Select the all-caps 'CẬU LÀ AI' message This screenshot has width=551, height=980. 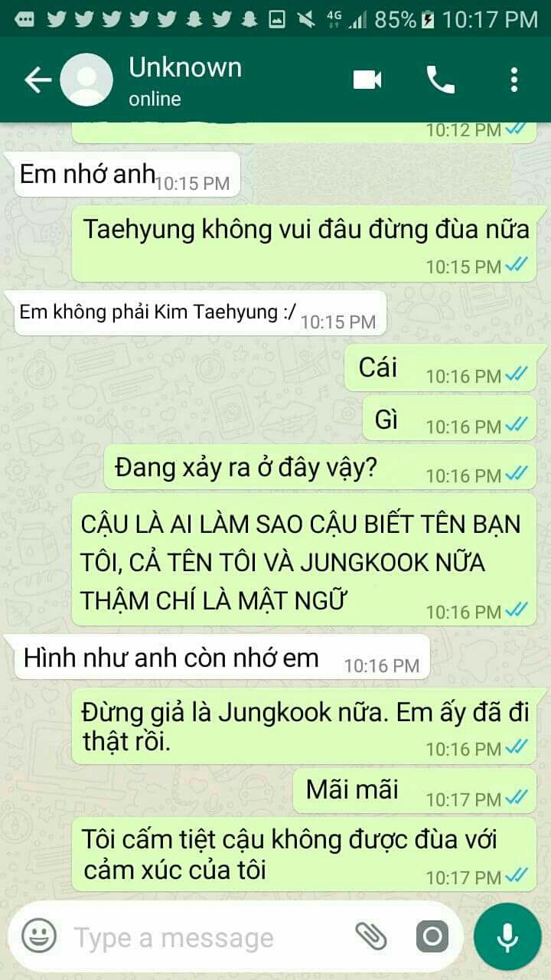coord(304,560)
